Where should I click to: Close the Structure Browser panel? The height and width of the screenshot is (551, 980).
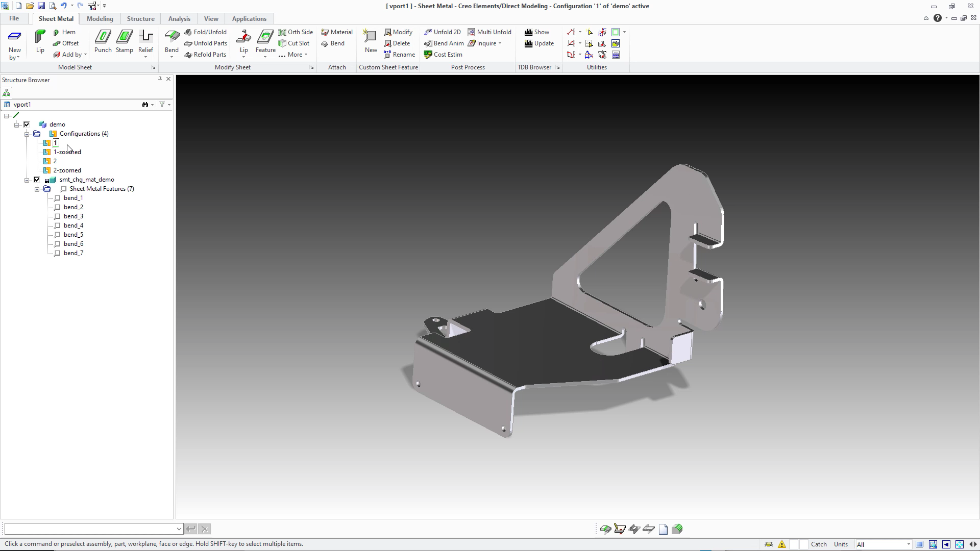coord(168,79)
